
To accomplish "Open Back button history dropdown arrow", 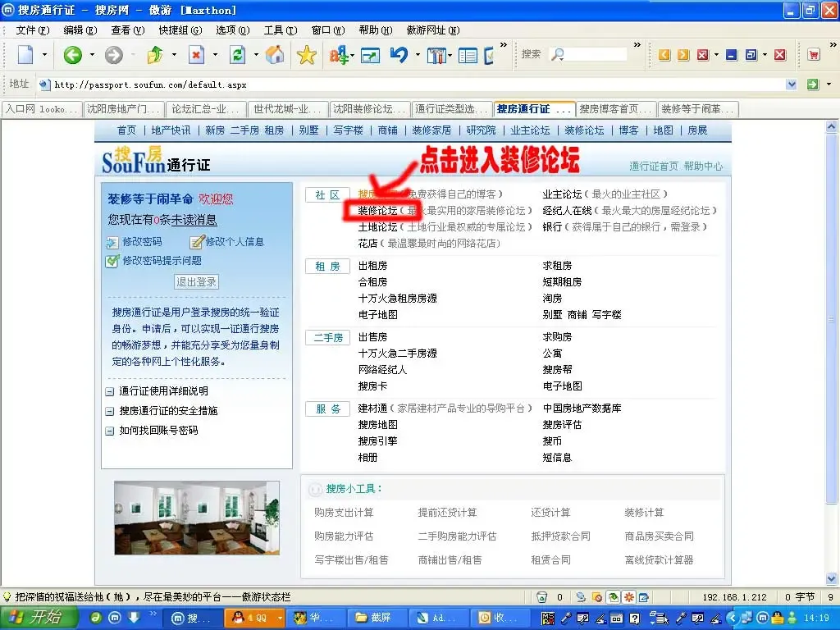I will pos(92,55).
